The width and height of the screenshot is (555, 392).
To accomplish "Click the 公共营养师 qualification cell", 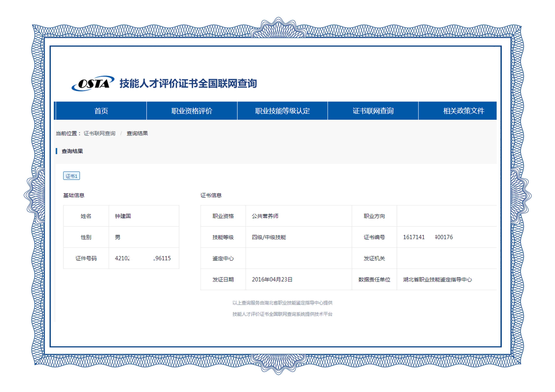I will click(265, 216).
